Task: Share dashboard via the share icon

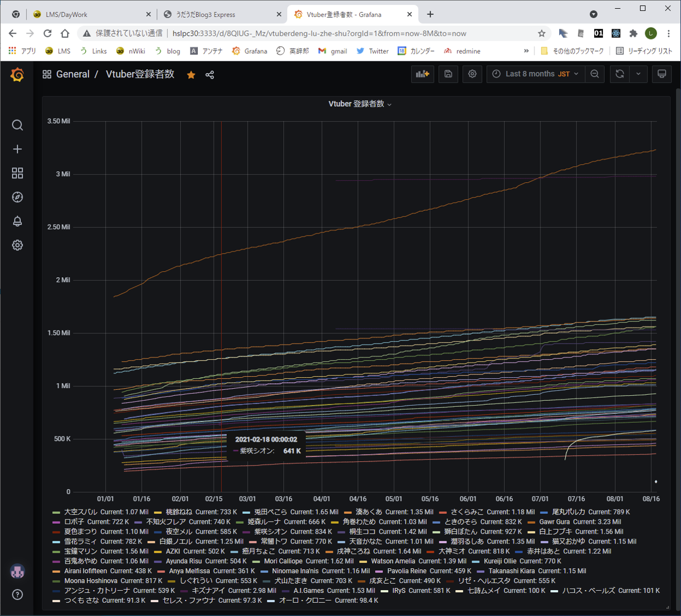Action: [210, 75]
